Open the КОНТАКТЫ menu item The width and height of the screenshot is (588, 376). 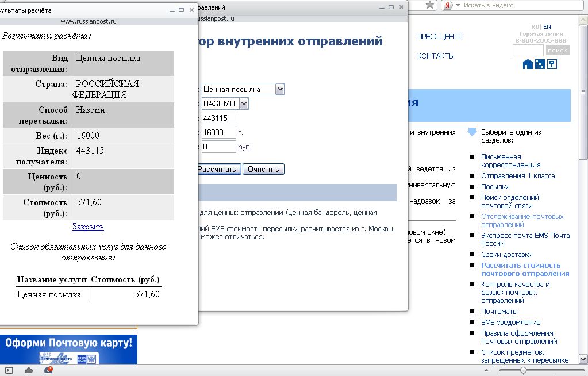(x=436, y=56)
